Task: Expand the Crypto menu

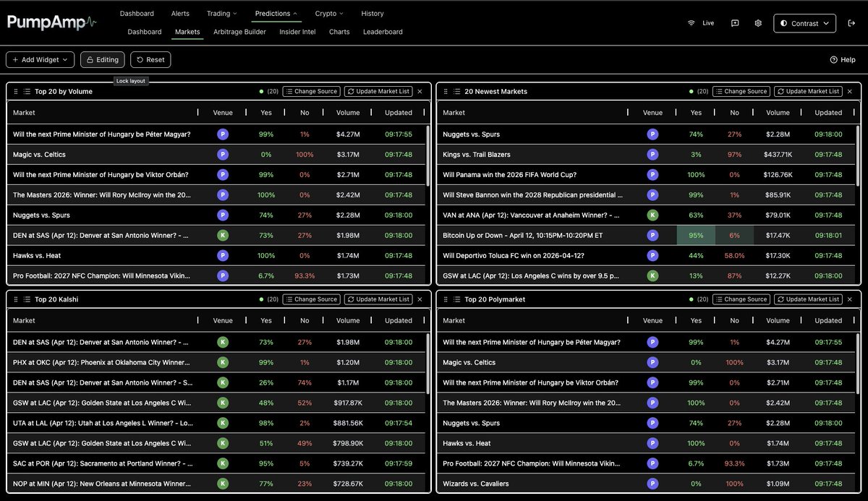Action: point(329,13)
